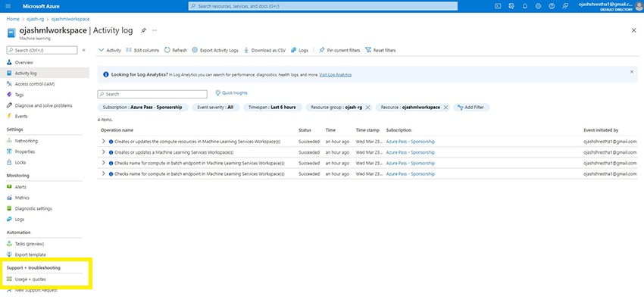
Task: Follow the Visit Log Analytics link
Action: (x=335, y=75)
